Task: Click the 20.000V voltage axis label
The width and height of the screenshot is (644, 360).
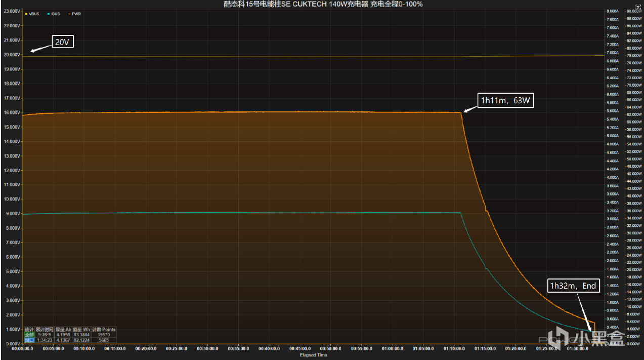Action: pyautogui.click(x=11, y=55)
